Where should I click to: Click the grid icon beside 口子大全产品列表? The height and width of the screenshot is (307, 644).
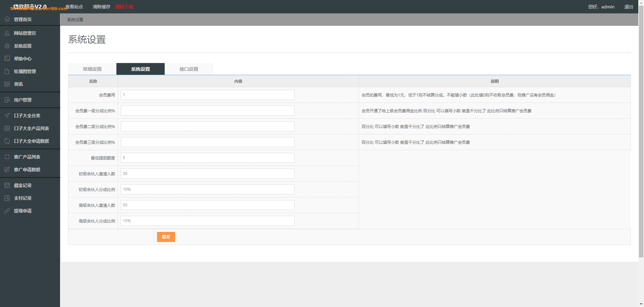coord(7,128)
